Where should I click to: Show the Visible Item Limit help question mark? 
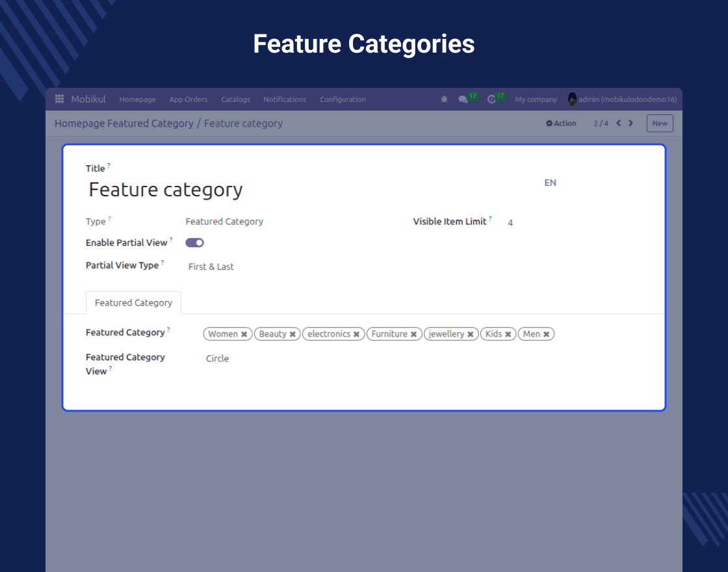pyautogui.click(x=490, y=218)
